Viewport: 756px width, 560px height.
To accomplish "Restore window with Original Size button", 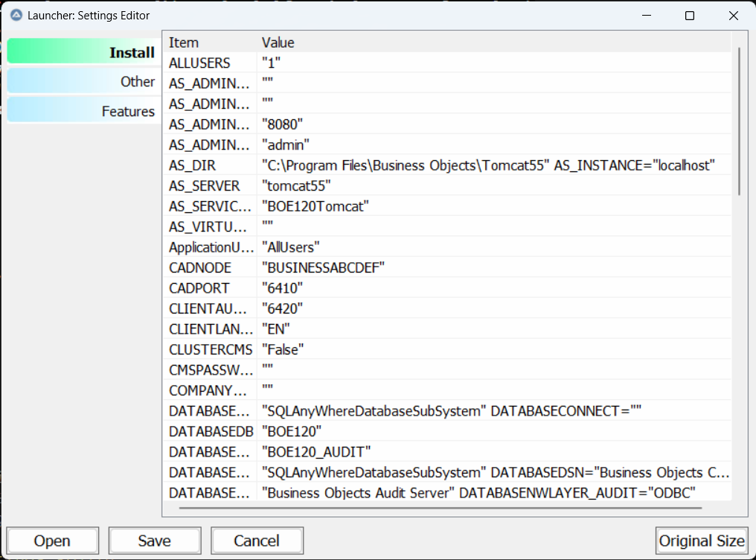I will (701, 541).
